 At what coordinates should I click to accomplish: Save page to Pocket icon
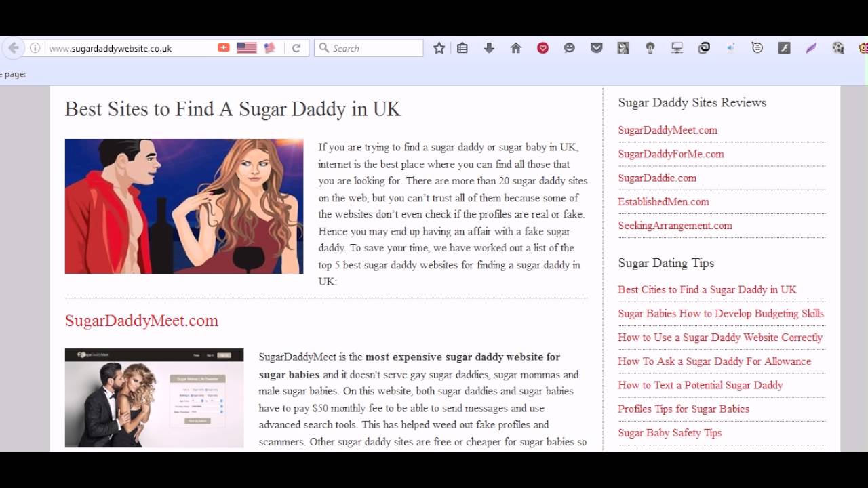coord(596,48)
